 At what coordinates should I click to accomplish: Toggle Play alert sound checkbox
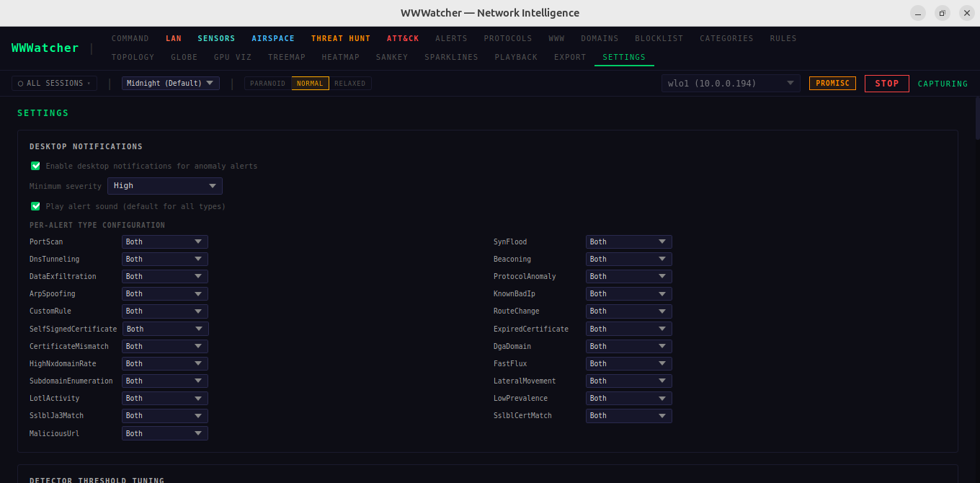pyautogui.click(x=35, y=206)
